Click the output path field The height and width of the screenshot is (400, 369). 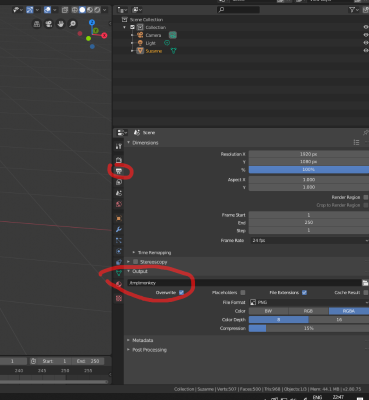coord(244,283)
